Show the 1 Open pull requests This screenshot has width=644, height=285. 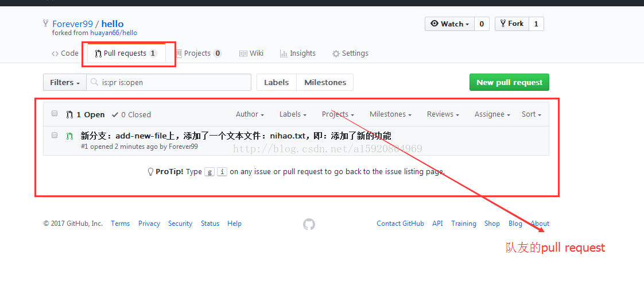(86, 115)
